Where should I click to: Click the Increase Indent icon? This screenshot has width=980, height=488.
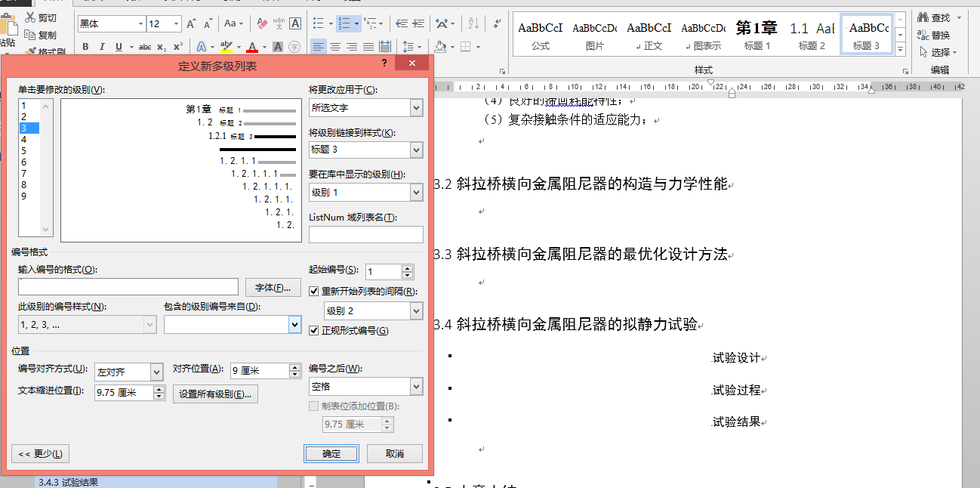[x=417, y=24]
